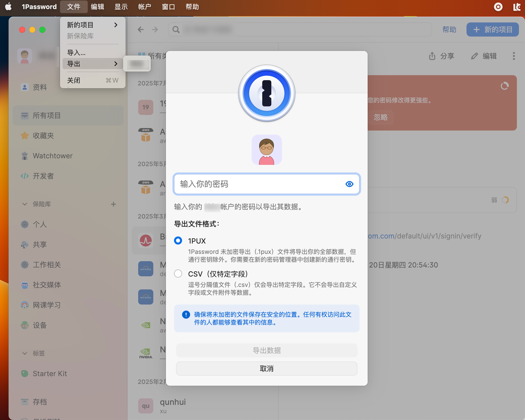Screen dimensions: 525x420
Task: Click the three-dot more options icon
Action: point(514,56)
